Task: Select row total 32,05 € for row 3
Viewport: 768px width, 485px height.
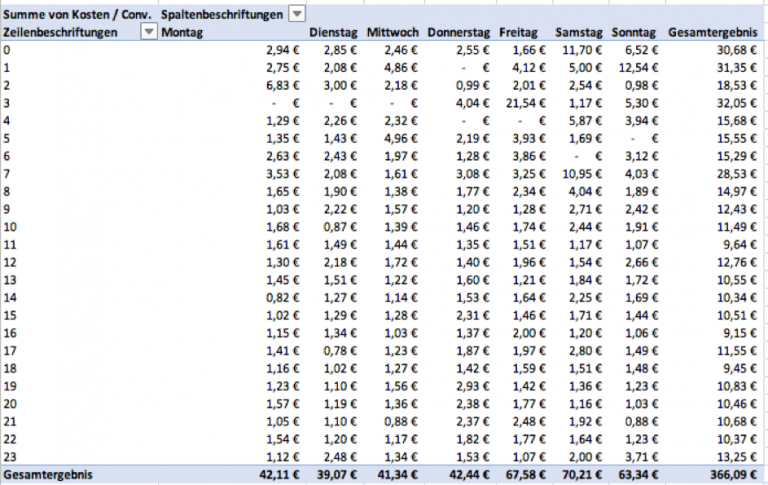Action: point(737,103)
